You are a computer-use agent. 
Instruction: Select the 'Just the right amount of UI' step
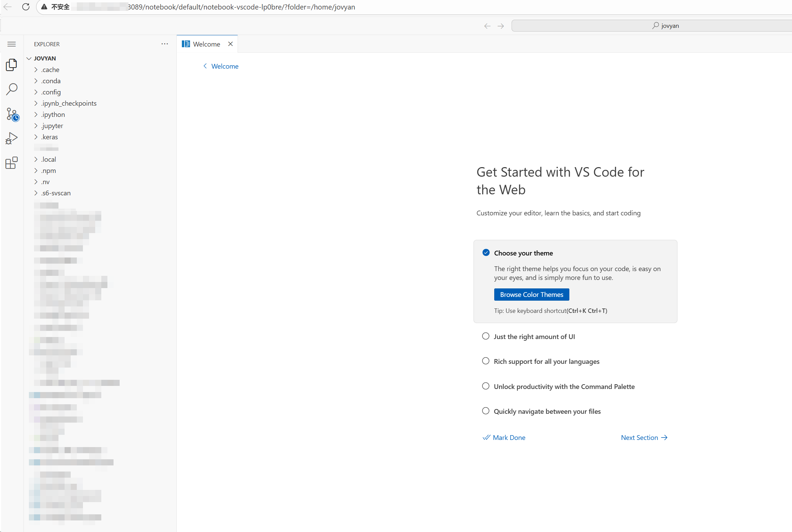pyautogui.click(x=534, y=337)
